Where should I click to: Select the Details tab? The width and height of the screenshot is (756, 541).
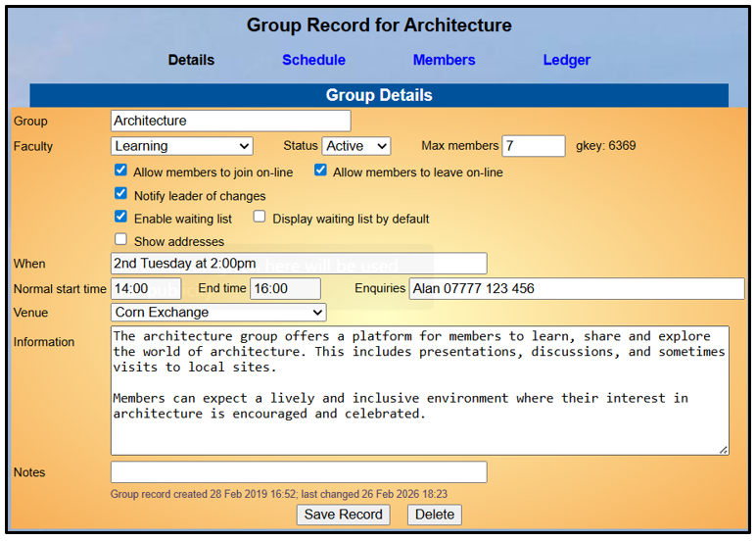click(x=191, y=60)
